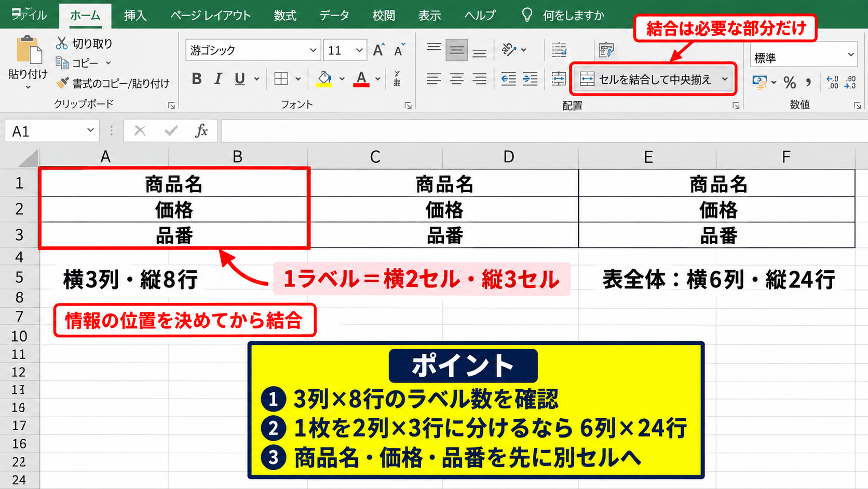Click the text orientation icon

point(509,50)
